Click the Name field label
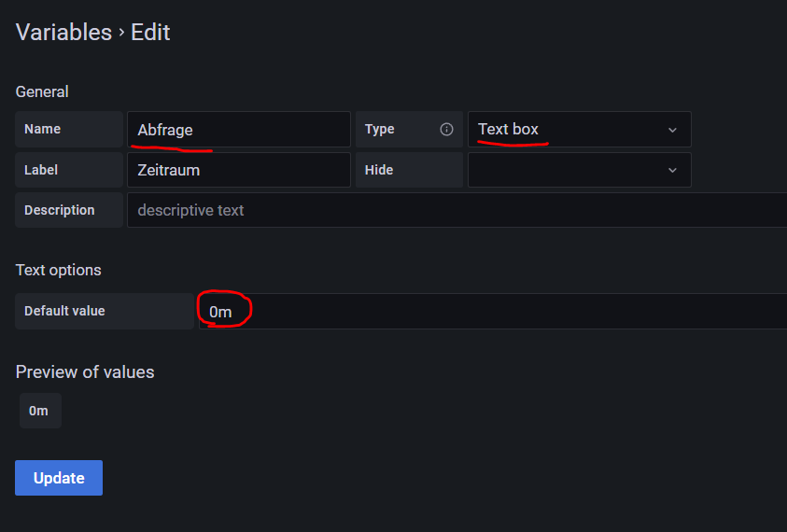Screen dimensions: 787x532 point(42,130)
